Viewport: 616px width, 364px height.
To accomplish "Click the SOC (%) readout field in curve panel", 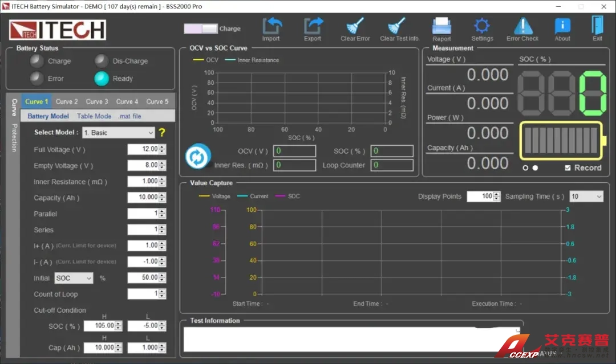I will (x=392, y=151).
